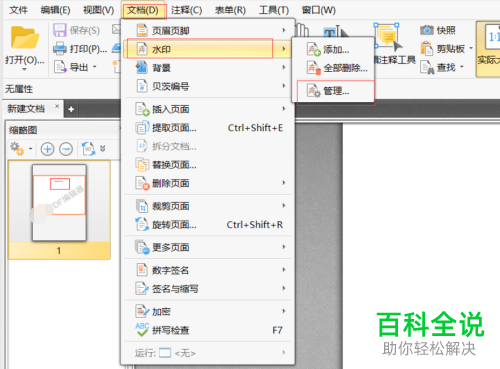Expand the 导出 dropdown arrow
Viewport: 500px width, 369px height.
95,67
